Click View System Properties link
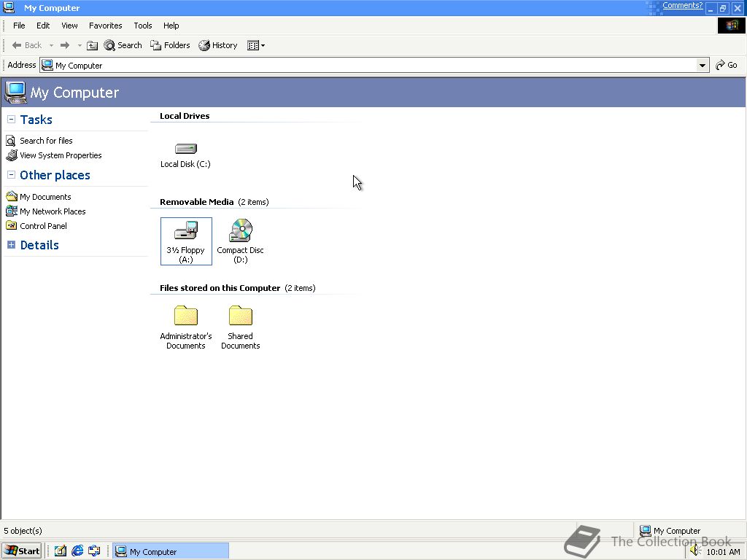Image resolution: width=747 pixels, height=560 pixels. pyautogui.click(x=61, y=155)
